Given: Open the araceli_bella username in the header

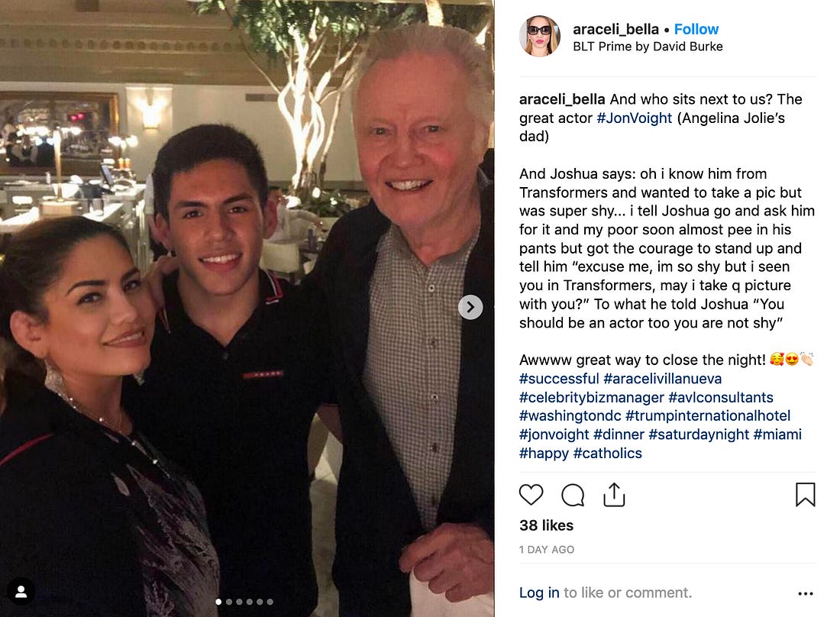Looking at the screenshot, I should click(615, 30).
